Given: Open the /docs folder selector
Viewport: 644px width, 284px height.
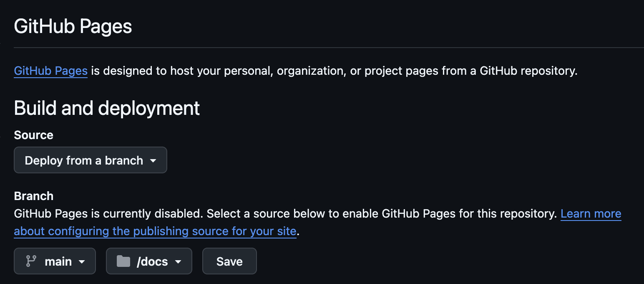Looking at the screenshot, I should (x=149, y=261).
